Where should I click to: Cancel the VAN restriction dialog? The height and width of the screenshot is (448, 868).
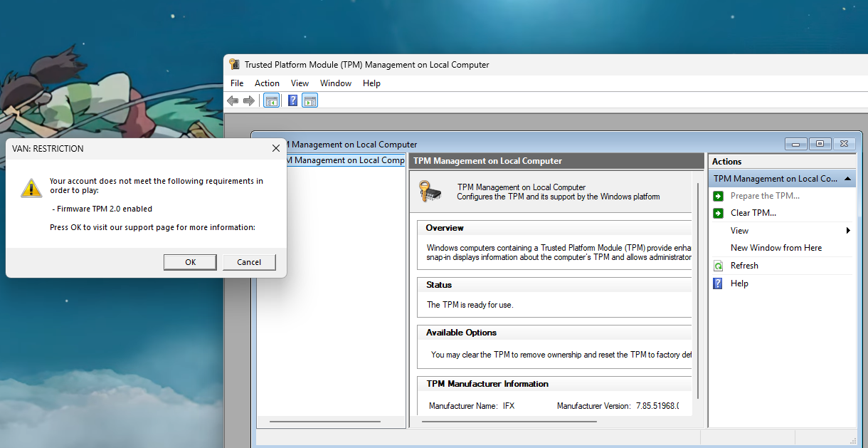[x=249, y=262]
